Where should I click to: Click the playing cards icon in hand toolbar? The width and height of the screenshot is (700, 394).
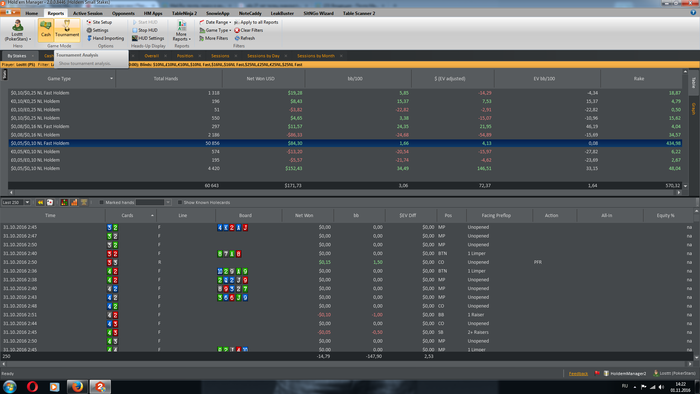(x=50, y=202)
